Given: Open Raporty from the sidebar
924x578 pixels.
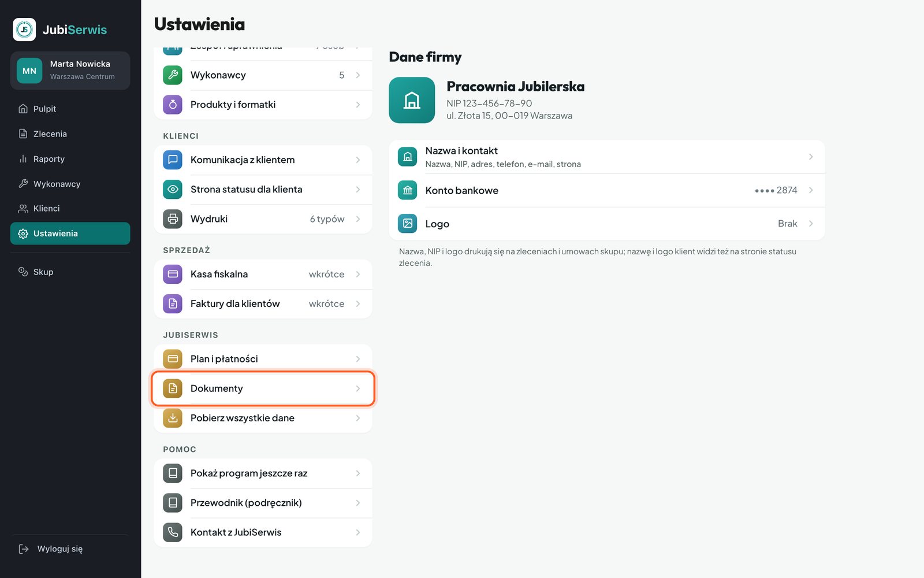Looking at the screenshot, I should click(70, 159).
